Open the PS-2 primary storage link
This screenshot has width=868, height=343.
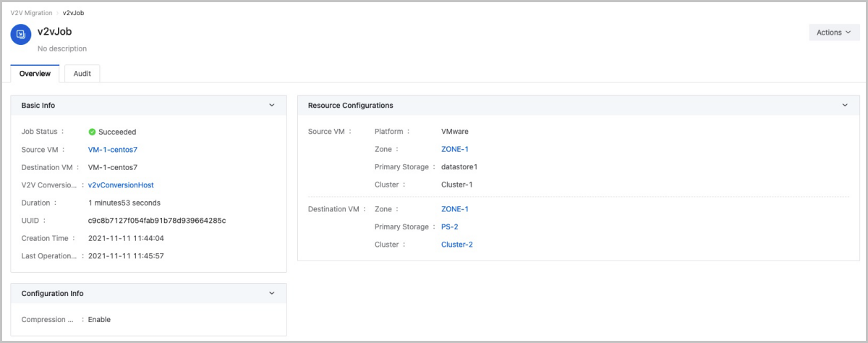(449, 227)
